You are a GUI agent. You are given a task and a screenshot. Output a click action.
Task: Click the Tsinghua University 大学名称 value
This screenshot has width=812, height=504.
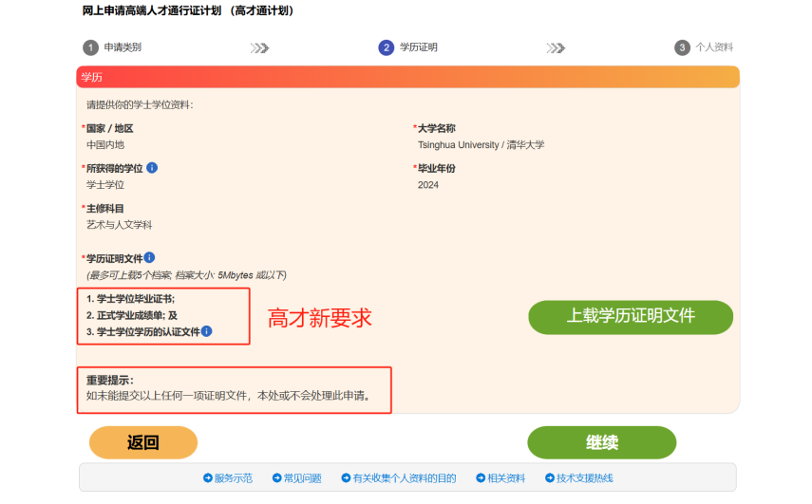click(481, 145)
